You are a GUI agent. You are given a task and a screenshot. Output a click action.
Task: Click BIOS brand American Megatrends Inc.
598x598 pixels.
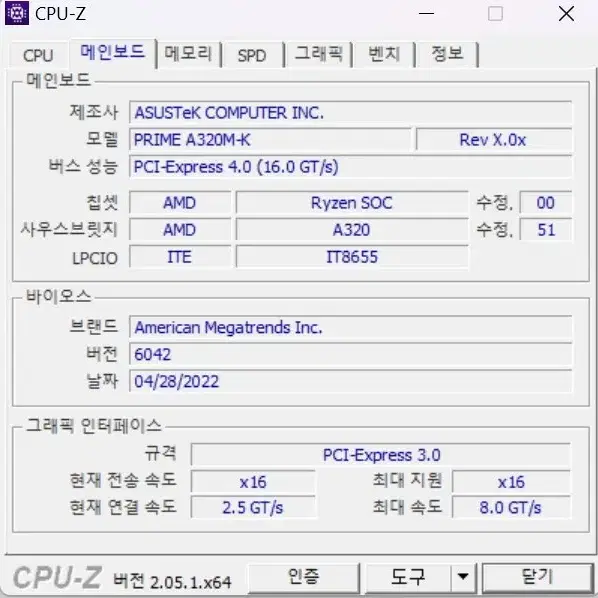350,327
